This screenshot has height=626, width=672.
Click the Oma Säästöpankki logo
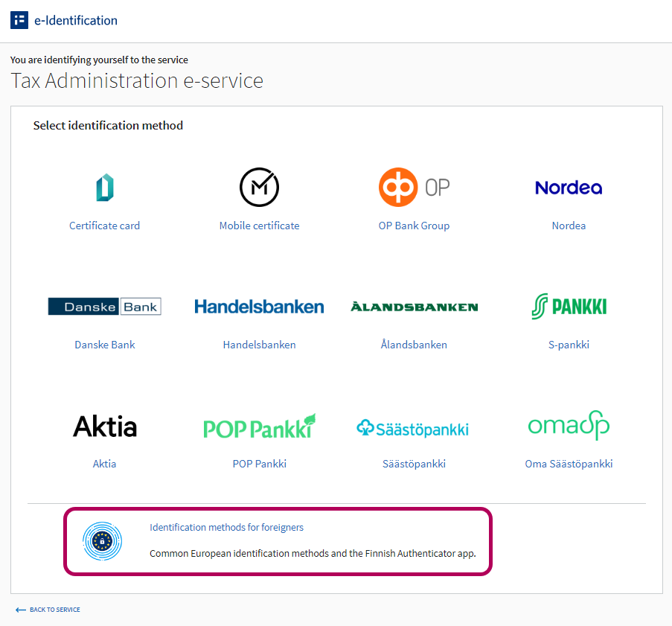(569, 426)
